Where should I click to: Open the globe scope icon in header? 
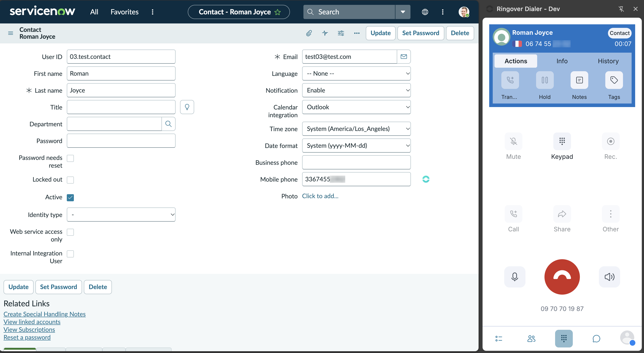point(425,12)
